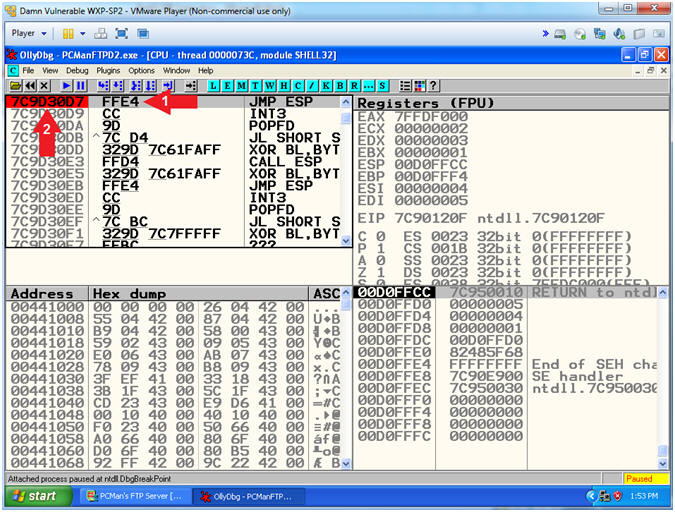Select the EIP 7C90120F register value
Screen dimensions: 675x512
[430, 218]
